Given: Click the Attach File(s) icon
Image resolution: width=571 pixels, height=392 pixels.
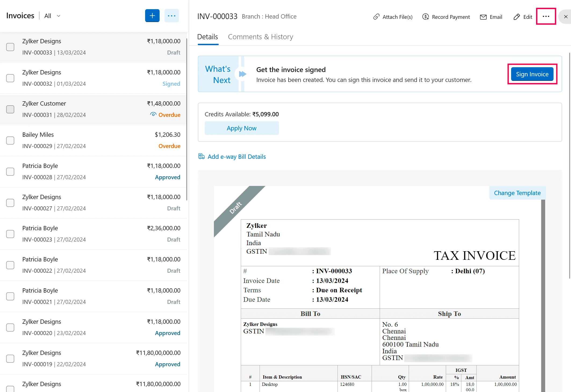Looking at the screenshot, I should point(376,17).
